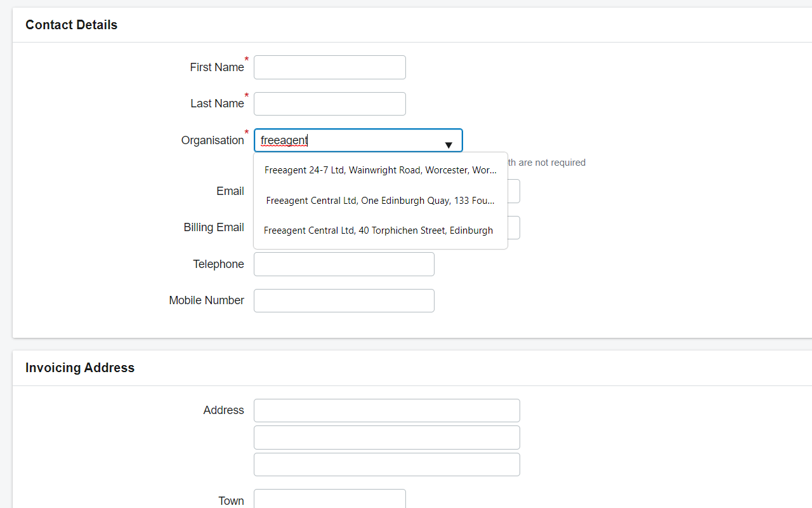
Task: Click the Town input field
Action: [x=330, y=499]
